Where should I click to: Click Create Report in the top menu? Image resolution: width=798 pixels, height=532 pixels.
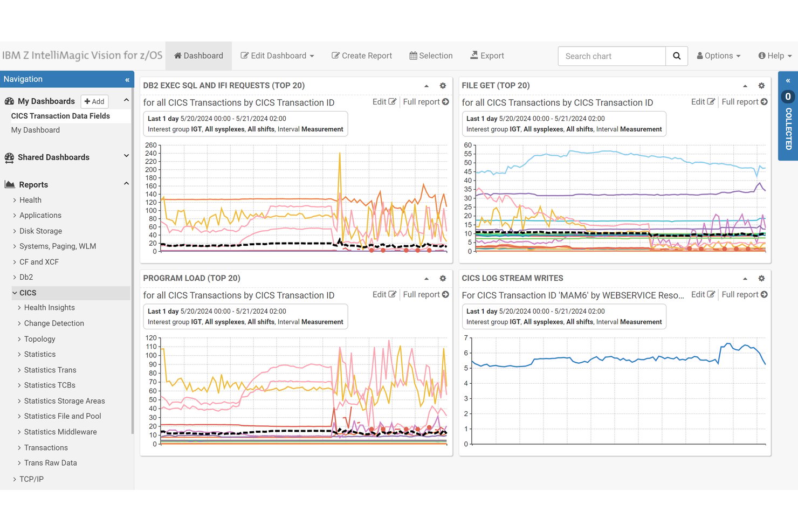[362, 56]
